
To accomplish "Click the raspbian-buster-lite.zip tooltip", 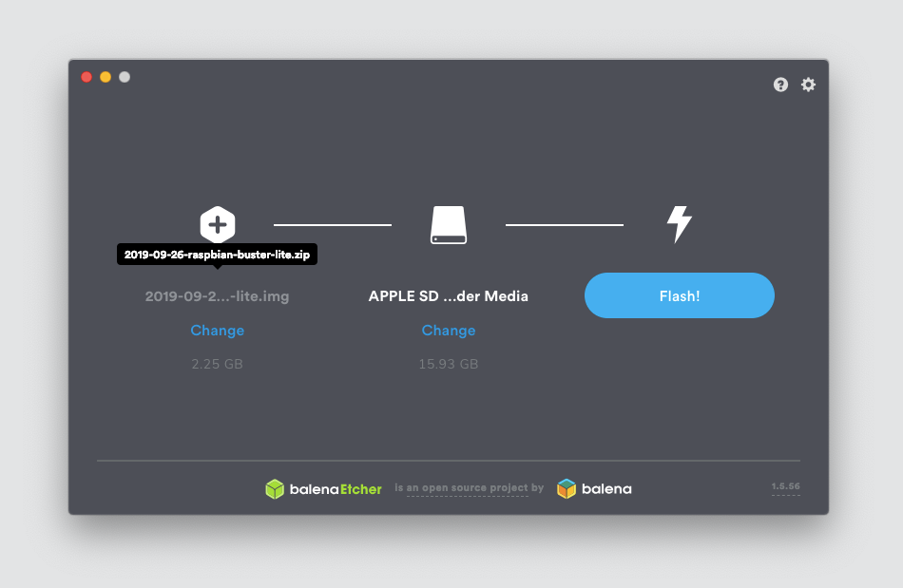I will [217, 255].
